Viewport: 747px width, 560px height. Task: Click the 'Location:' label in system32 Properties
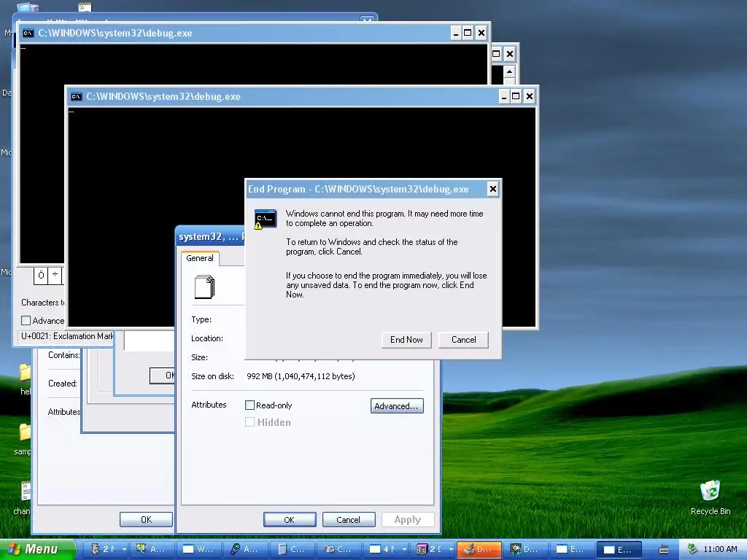(x=207, y=338)
